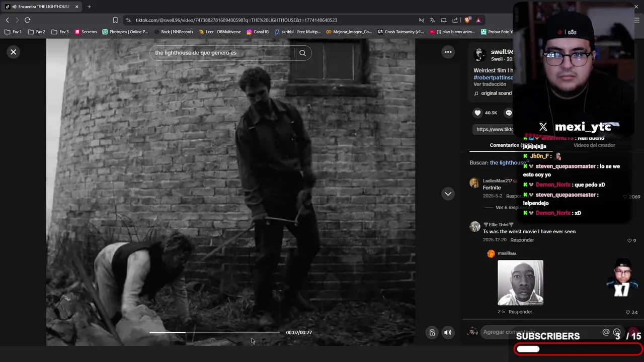Switch to Videos del creador tab
Image resolution: width=644 pixels, height=362 pixels.
click(594, 145)
